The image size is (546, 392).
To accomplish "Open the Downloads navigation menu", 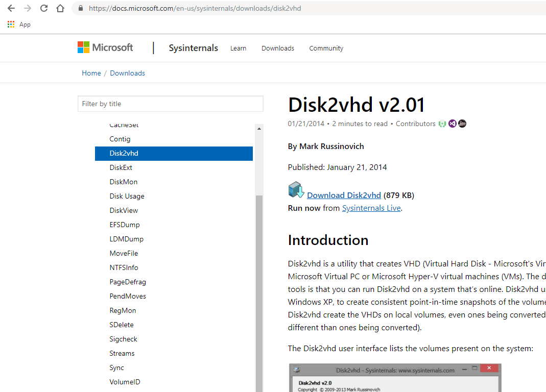I will coord(278,48).
